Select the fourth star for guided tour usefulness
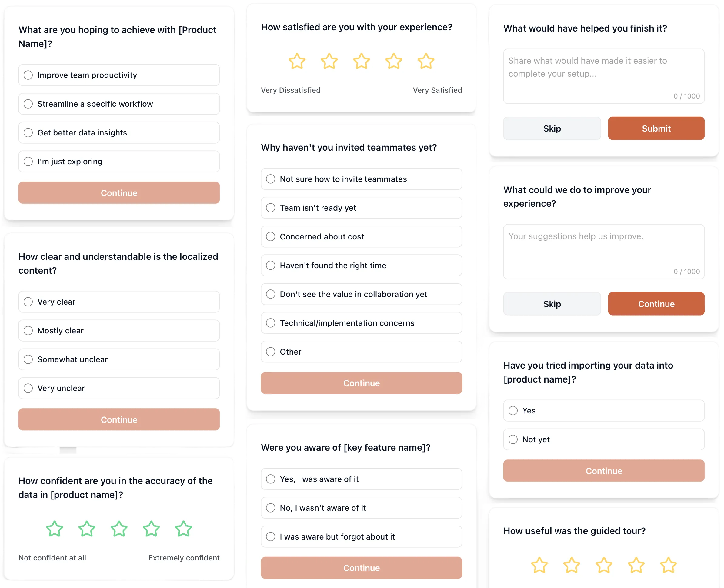Image resolution: width=724 pixels, height=588 pixels. (x=636, y=565)
